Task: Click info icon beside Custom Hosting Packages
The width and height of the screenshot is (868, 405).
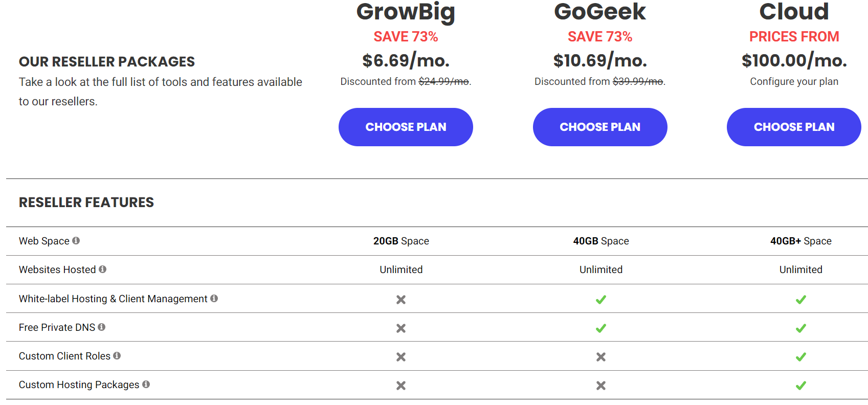Action: point(146,384)
